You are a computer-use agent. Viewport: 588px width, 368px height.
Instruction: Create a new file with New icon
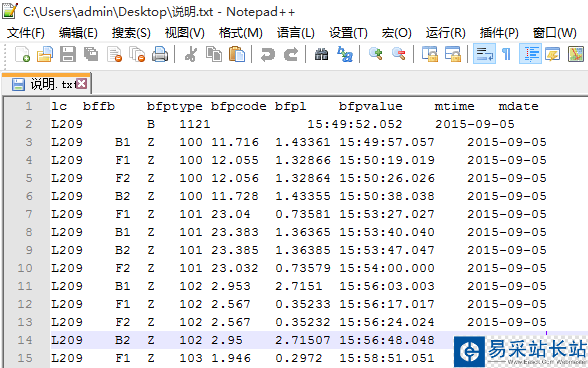(22, 54)
